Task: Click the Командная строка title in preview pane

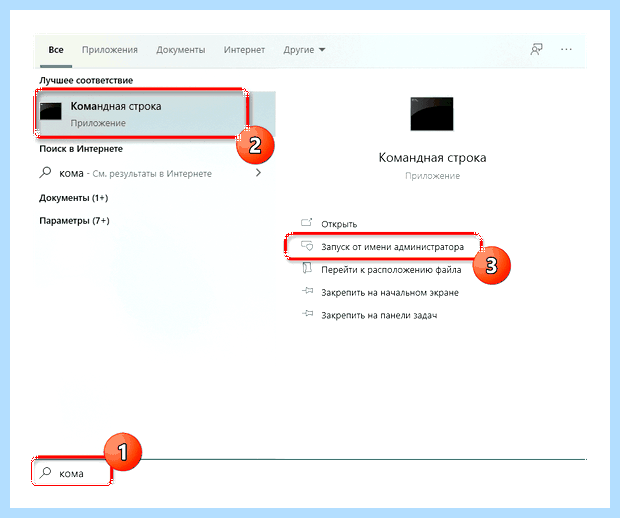Action: 432,158
